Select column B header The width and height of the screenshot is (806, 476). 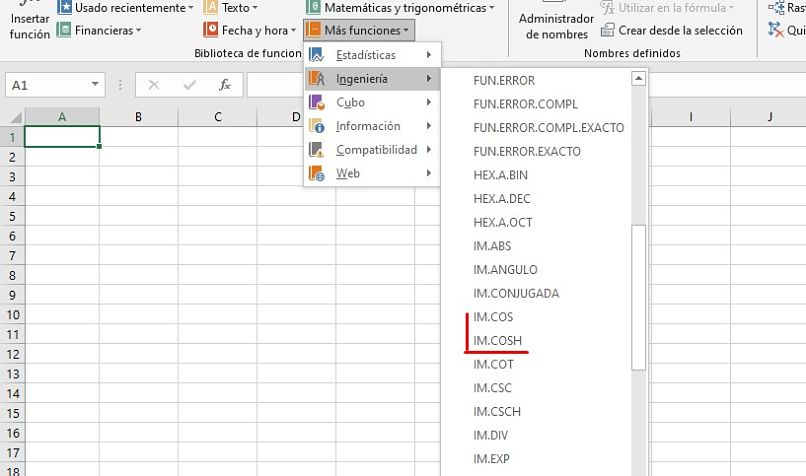coord(138,117)
